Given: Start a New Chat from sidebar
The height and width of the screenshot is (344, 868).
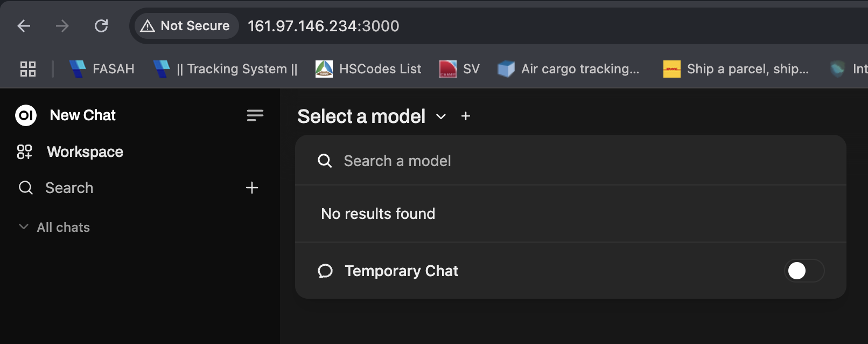Looking at the screenshot, I should pos(82,115).
